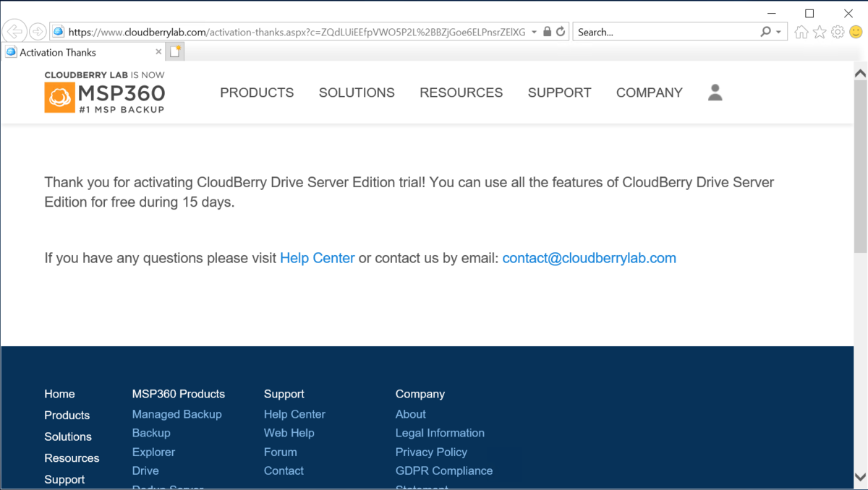Click the browser forward arrow button
This screenshot has height=490, width=868.
[x=38, y=32]
